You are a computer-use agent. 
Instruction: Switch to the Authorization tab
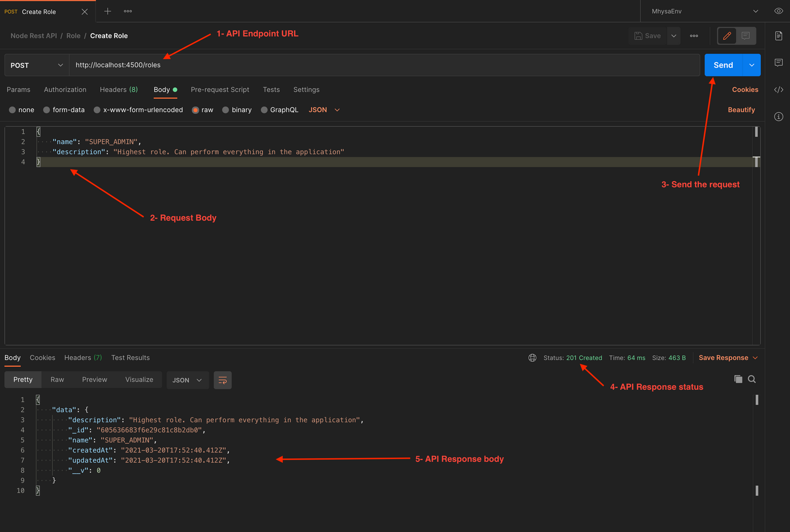point(65,90)
